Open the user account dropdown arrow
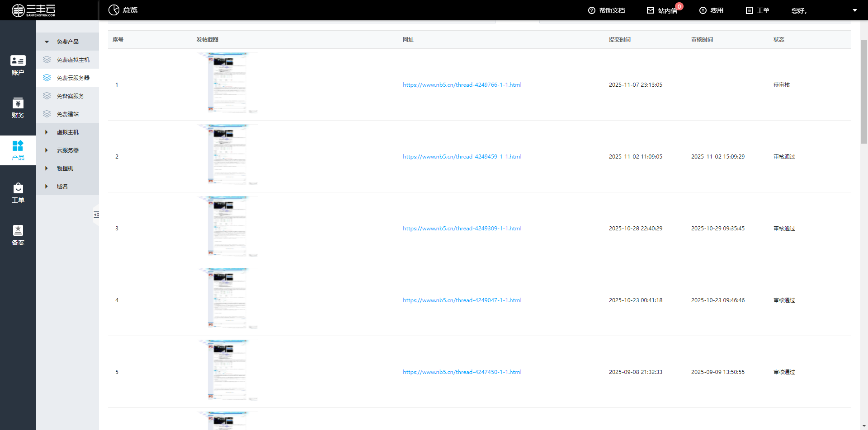 (854, 10)
